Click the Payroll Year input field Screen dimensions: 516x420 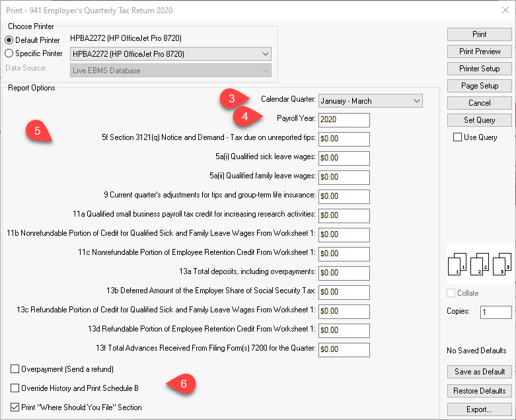tap(344, 120)
